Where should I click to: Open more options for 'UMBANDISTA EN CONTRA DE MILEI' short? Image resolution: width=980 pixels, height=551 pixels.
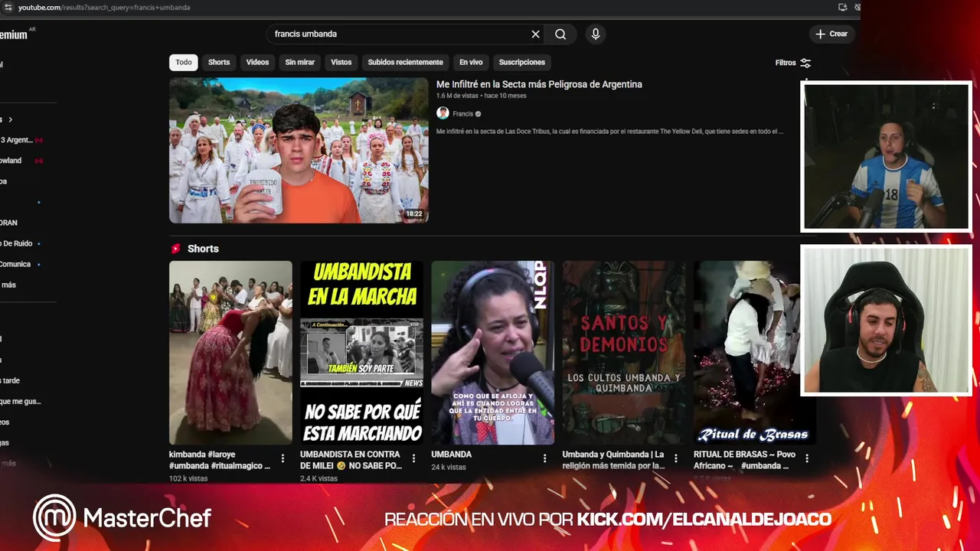coord(413,458)
